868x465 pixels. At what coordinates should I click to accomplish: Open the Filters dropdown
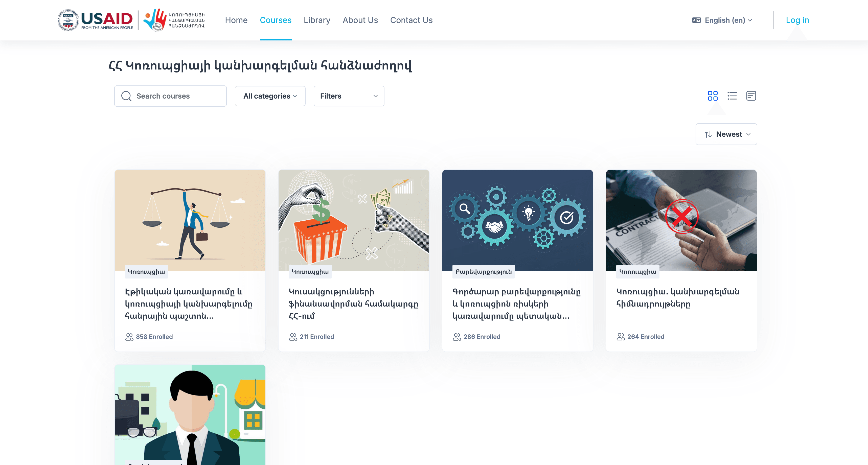(349, 96)
